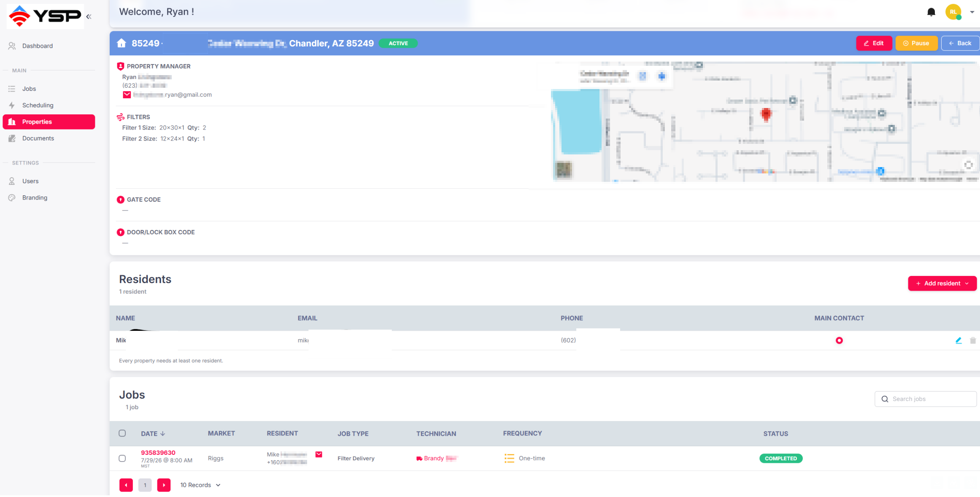Screen dimensions: 980x497
Task: Open the user profile menu arrow
Action: tap(972, 12)
